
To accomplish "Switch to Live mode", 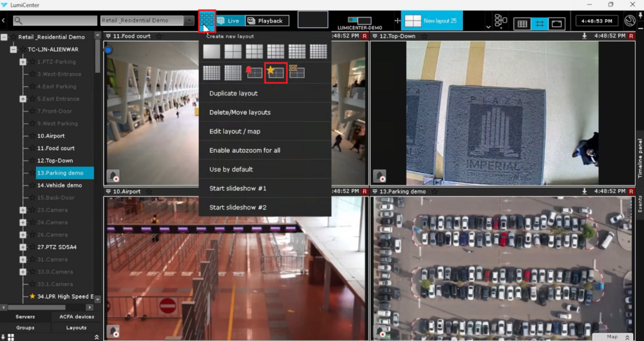I will coord(229,21).
